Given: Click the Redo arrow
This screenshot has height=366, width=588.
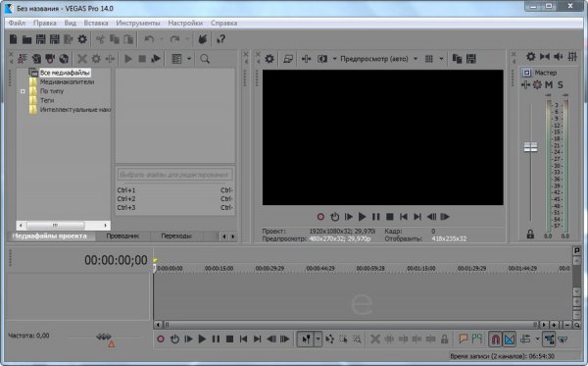Looking at the screenshot, I should 174,39.
